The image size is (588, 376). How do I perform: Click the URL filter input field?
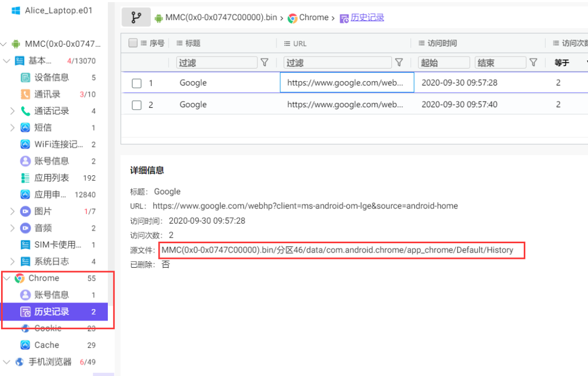[338, 63]
